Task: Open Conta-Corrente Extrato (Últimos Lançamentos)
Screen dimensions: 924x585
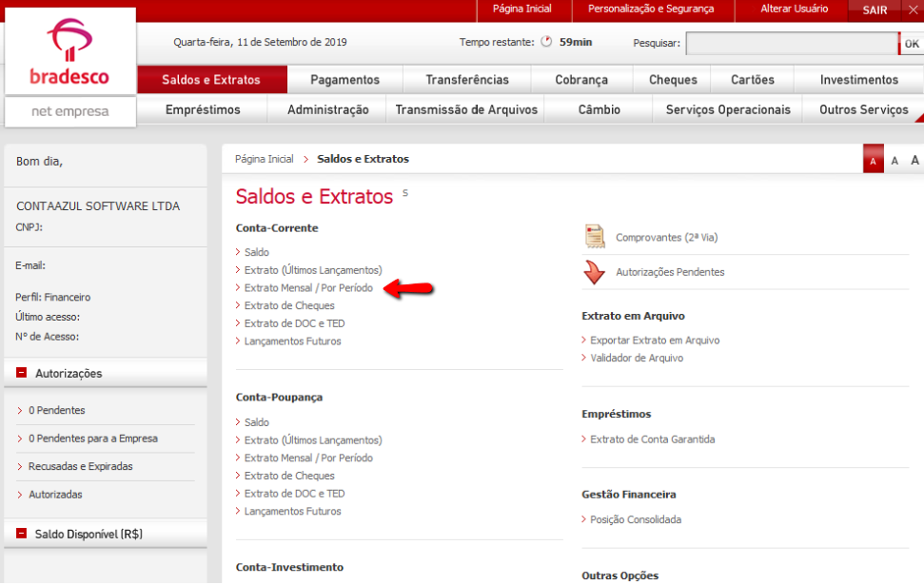Action: click(x=313, y=270)
